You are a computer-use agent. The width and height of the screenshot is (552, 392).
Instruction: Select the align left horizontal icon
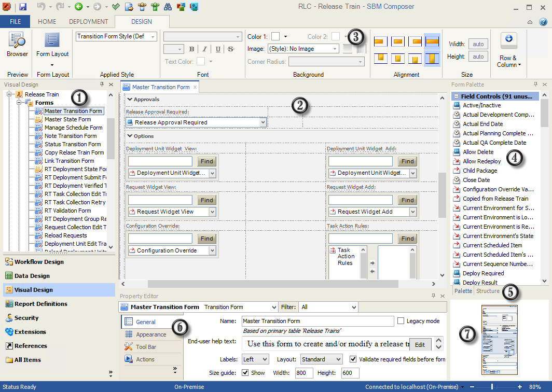pyautogui.click(x=381, y=41)
